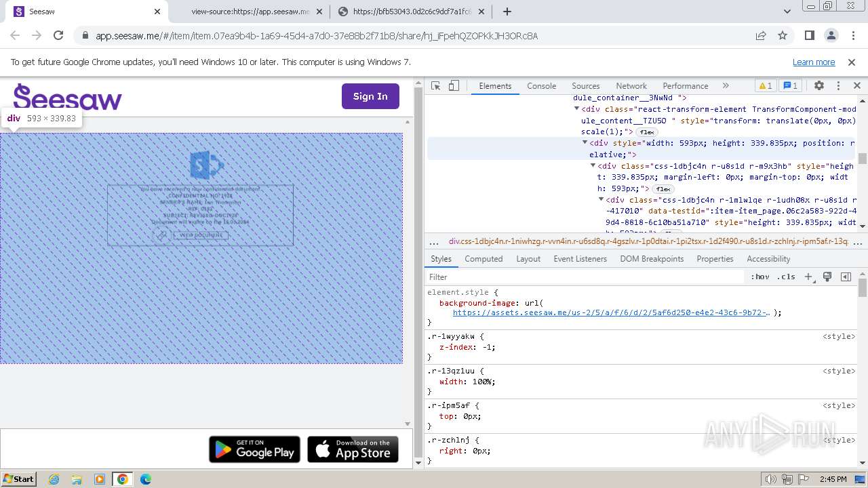Share this page icon in address bar
Viewport: 868px width, 488px height.
point(761,35)
